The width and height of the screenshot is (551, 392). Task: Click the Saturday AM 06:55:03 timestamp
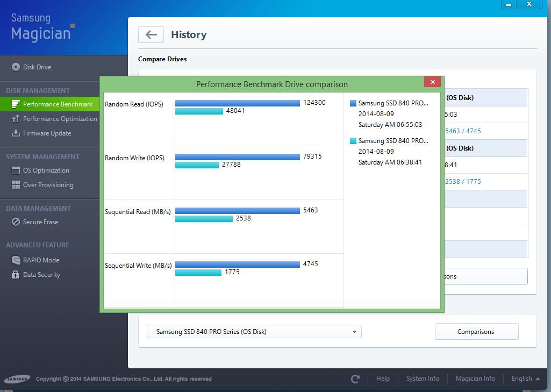coord(390,125)
